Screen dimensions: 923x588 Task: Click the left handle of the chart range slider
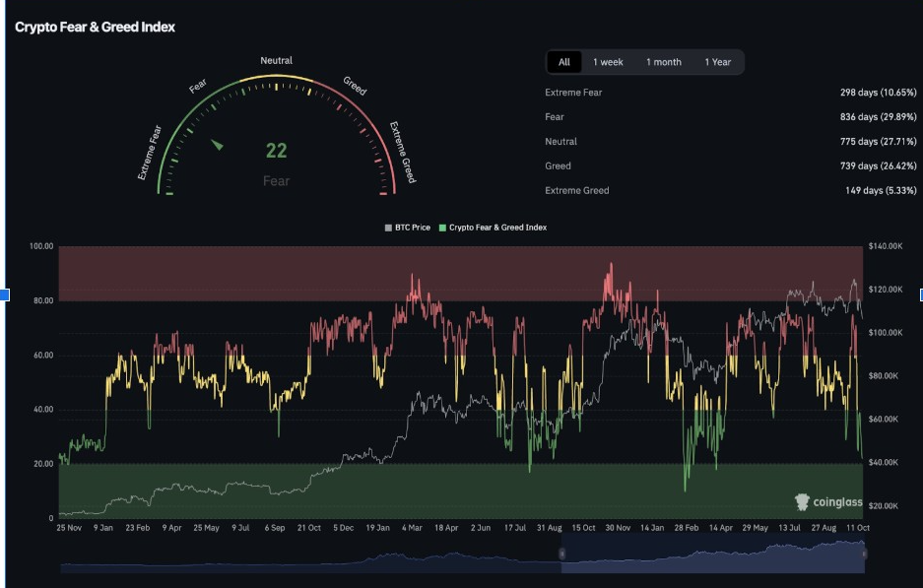[x=561, y=554]
